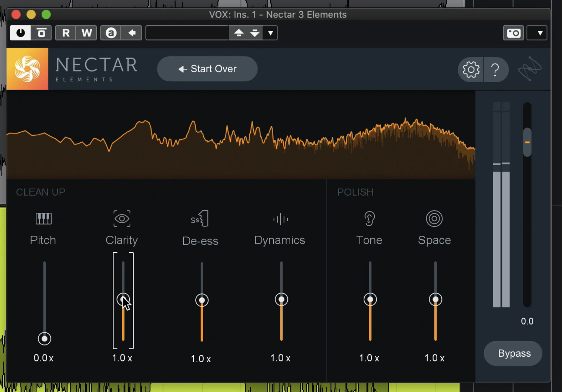Click the Nectar flower logo

(27, 69)
